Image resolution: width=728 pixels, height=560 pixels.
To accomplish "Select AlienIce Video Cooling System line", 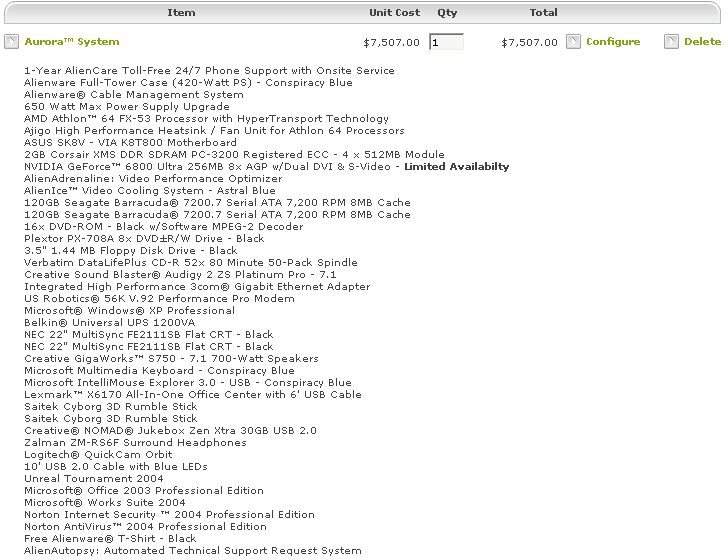I will [x=150, y=191].
